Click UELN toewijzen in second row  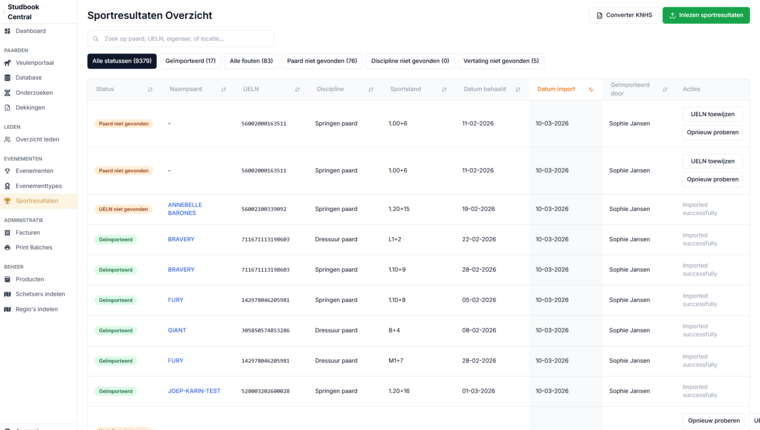coord(712,161)
